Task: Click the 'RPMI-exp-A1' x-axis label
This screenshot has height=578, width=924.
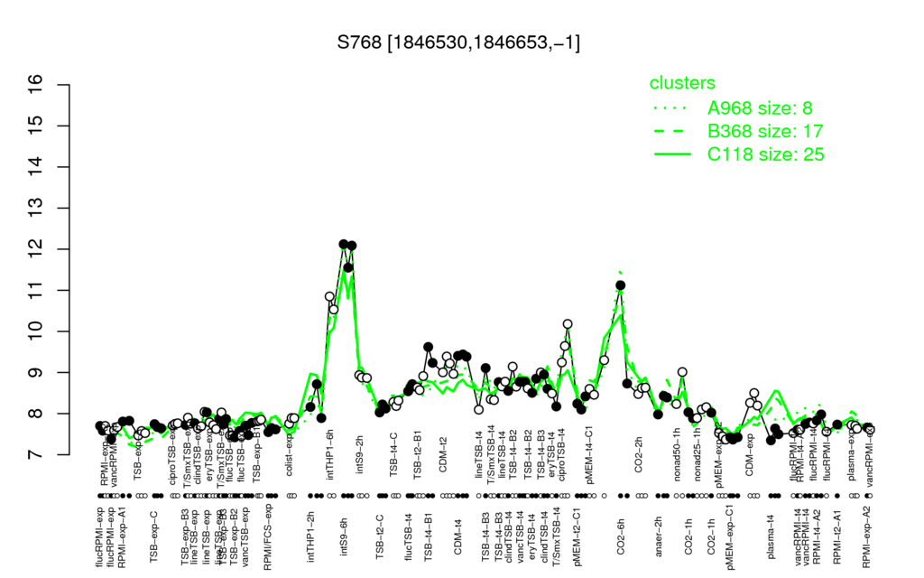Action: 122,537
